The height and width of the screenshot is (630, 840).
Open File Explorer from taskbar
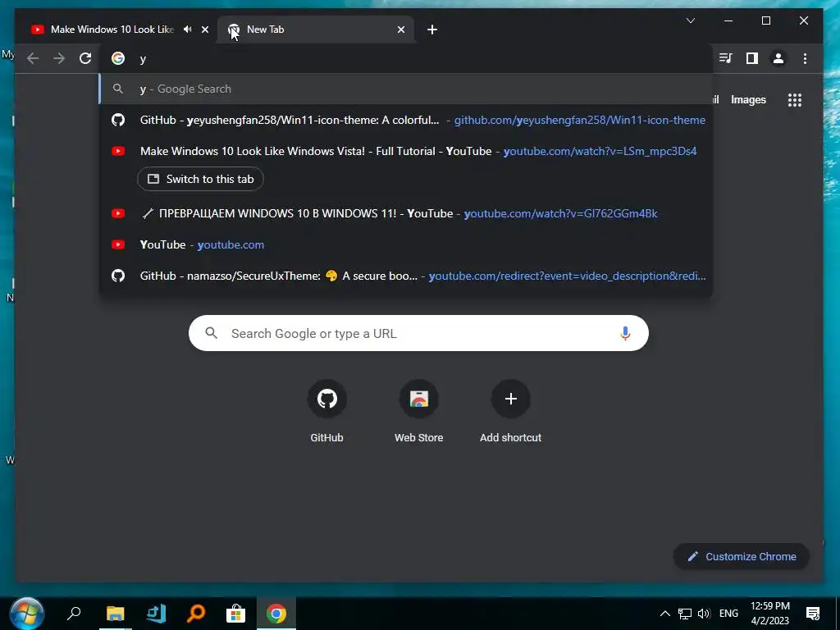pyautogui.click(x=115, y=614)
